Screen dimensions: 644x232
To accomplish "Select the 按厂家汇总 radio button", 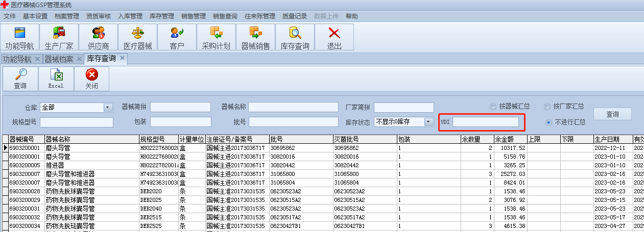I will coord(547,107).
